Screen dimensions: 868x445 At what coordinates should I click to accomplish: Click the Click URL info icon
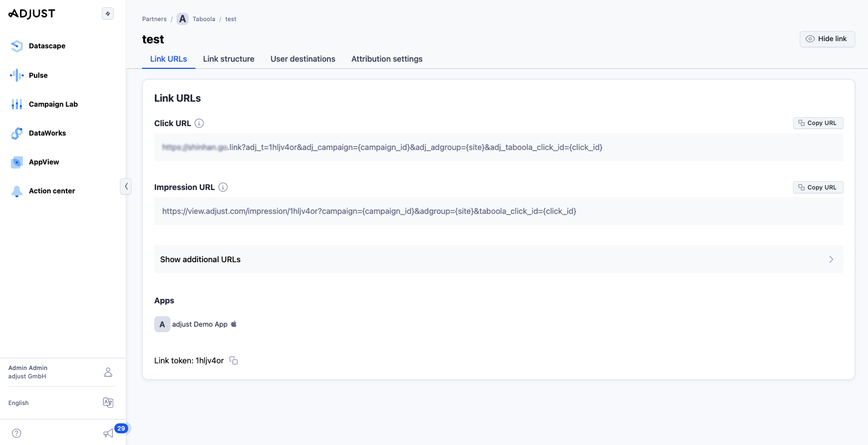pyautogui.click(x=200, y=123)
